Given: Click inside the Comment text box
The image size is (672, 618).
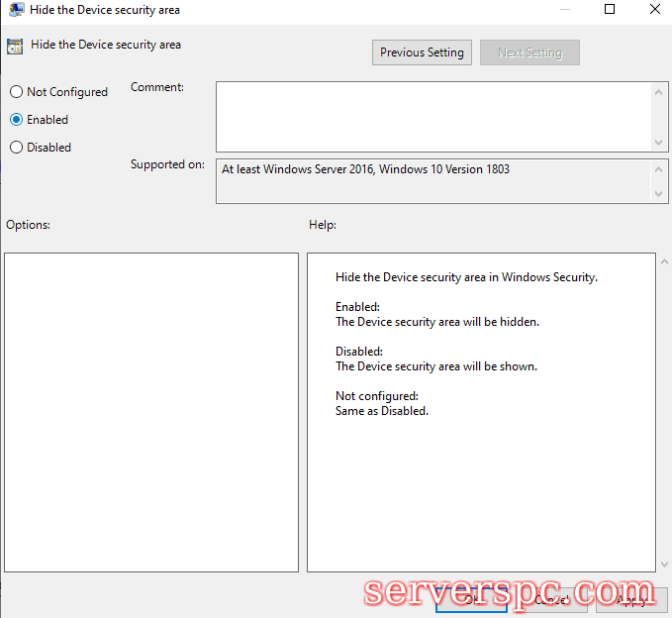Looking at the screenshot, I should coord(433,117).
